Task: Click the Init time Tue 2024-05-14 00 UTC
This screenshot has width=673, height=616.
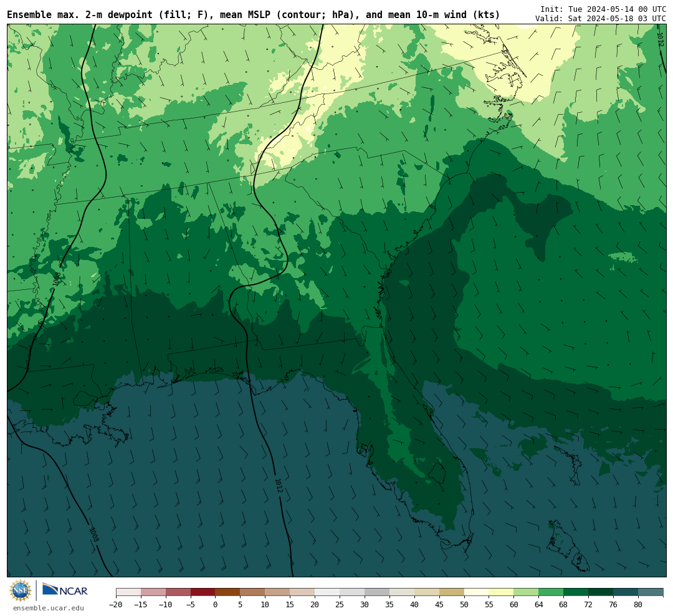Action: click(x=603, y=9)
